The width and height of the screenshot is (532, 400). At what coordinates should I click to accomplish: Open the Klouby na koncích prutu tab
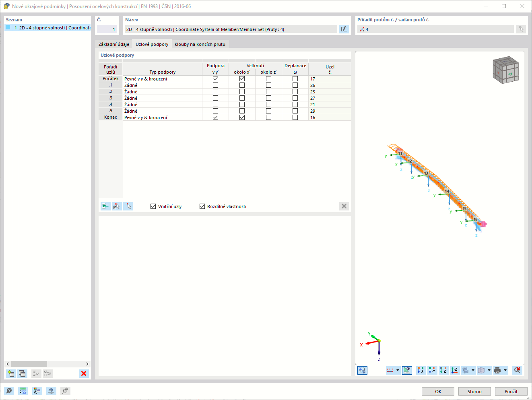tap(200, 44)
